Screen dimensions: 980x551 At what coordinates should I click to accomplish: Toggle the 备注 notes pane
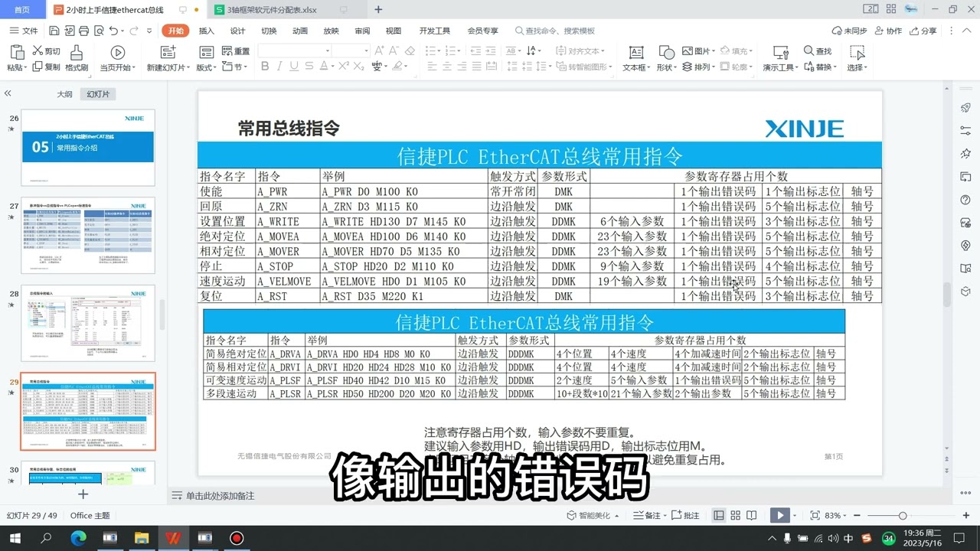point(648,516)
